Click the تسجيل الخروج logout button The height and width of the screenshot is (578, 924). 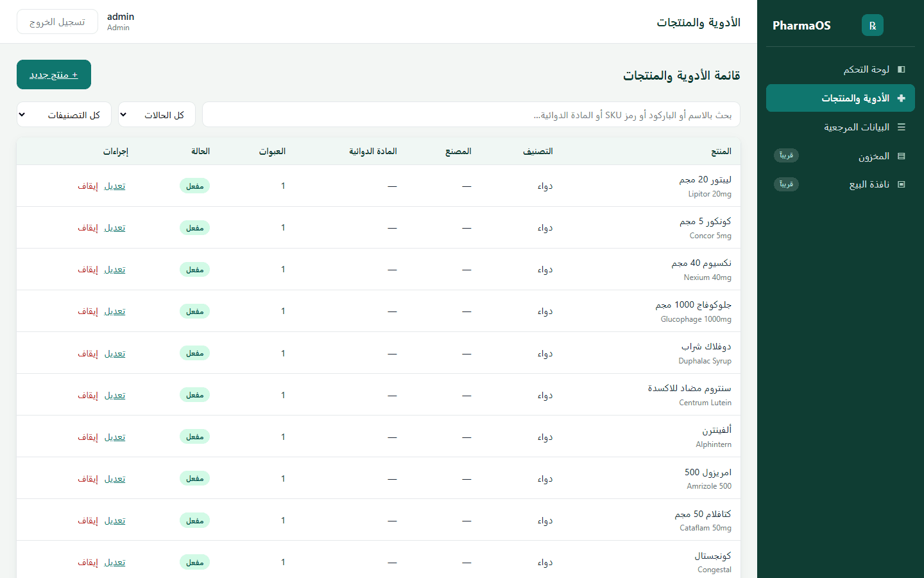[57, 21]
